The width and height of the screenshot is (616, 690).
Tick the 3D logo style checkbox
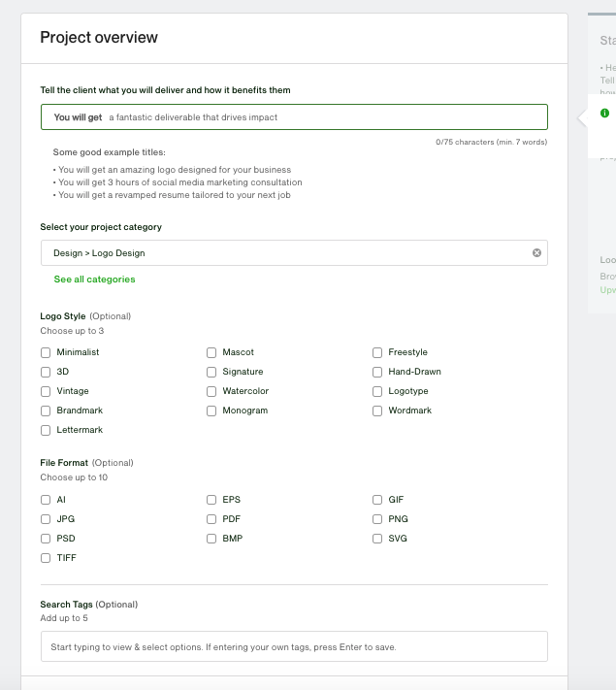tap(46, 372)
